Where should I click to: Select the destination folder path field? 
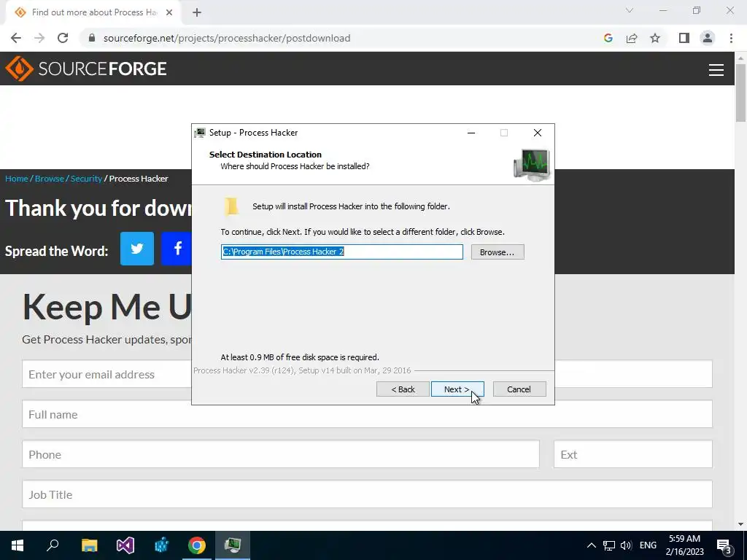pos(342,252)
